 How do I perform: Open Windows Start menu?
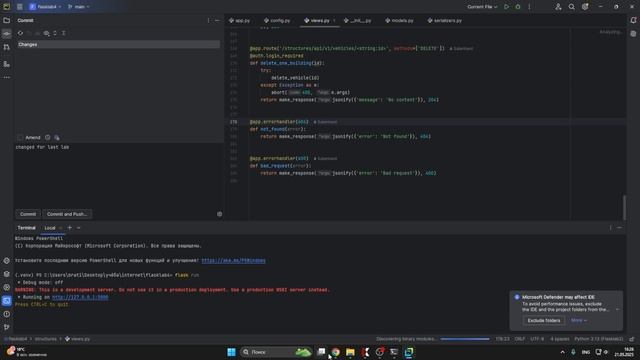tap(231, 352)
